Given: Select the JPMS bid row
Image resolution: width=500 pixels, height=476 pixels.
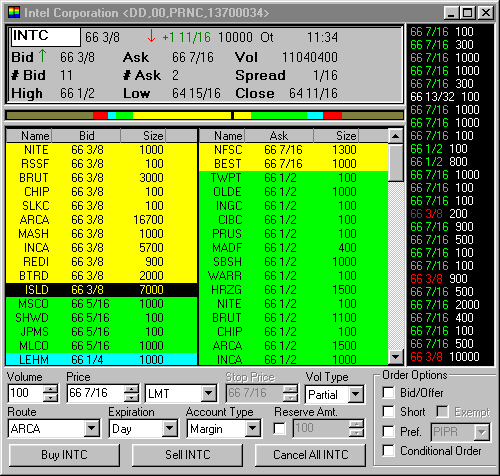Looking at the screenshot, I should [102, 332].
